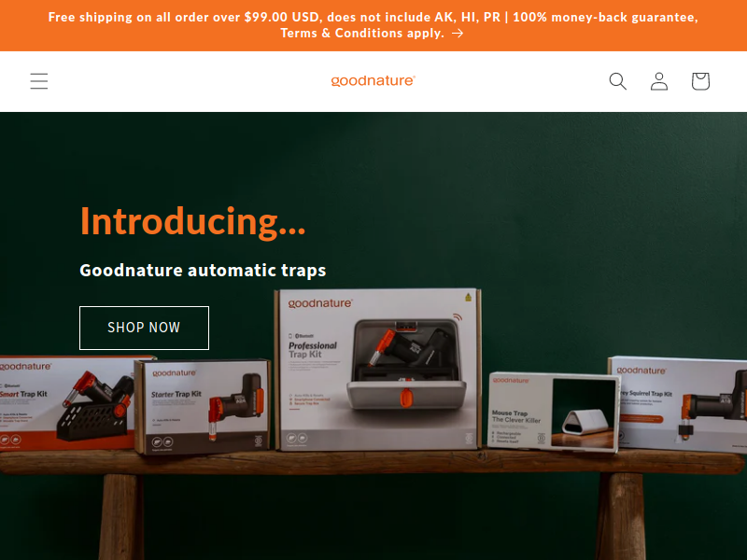The image size is (747, 560).
Task: Click the goodnature logo on Professional kit box
Action: (320, 303)
